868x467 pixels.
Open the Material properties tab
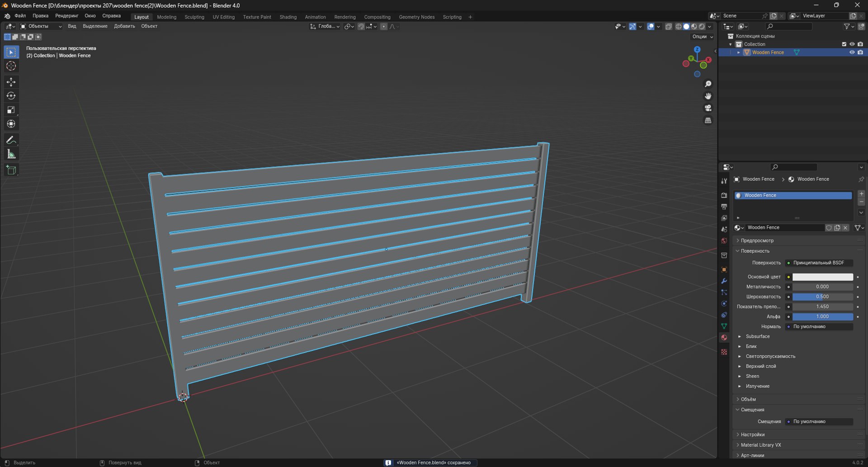point(724,338)
